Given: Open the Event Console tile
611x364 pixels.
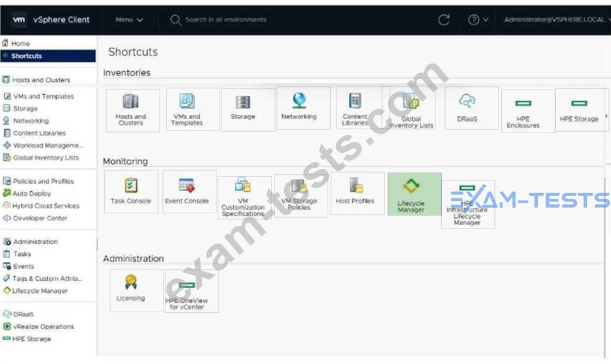Looking at the screenshot, I should 189,191.
